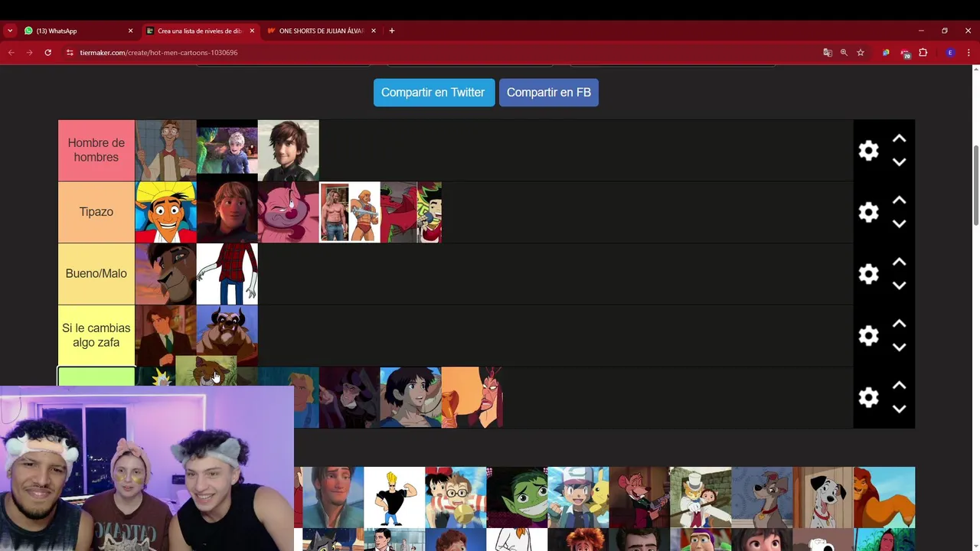Open settings gear for the bottom green tier
The height and width of the screenshot is (551, 980).
[x=868, y=397]
